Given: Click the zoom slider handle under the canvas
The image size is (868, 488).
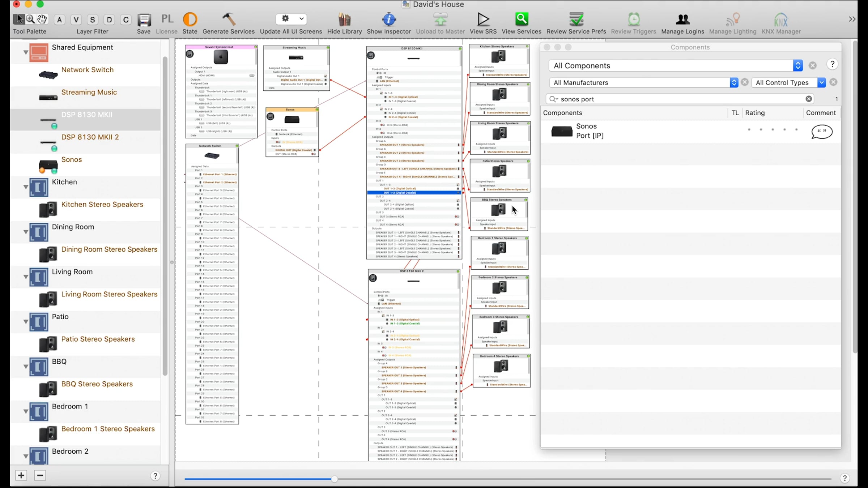Looking at the screenshot, I should 334,479.
